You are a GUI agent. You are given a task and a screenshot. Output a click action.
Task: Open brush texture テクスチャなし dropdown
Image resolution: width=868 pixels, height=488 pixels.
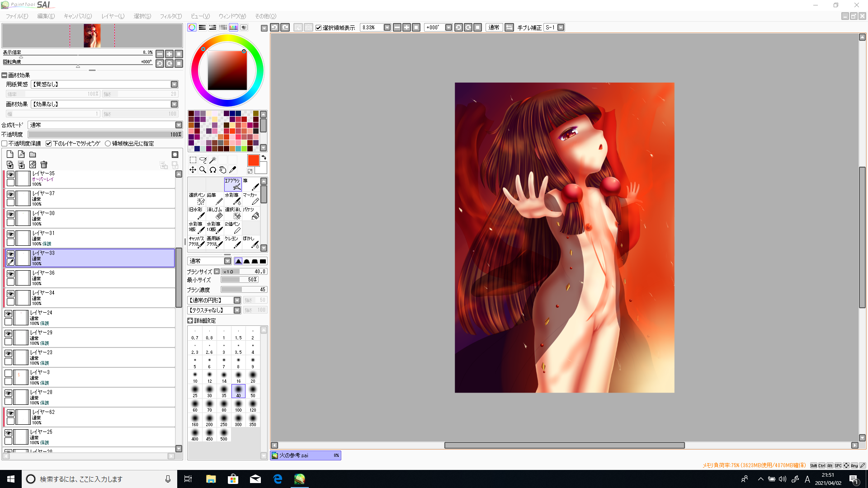coord(237,310)
